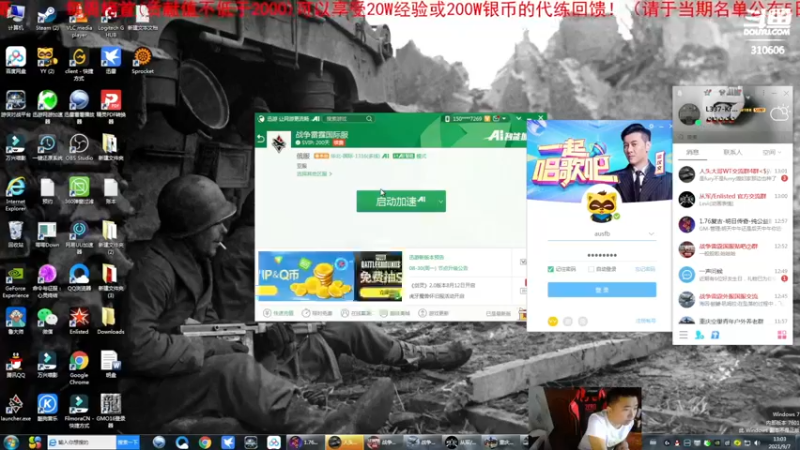Open QQ Space tab
The image size is (800, 450).
(769, 152)
